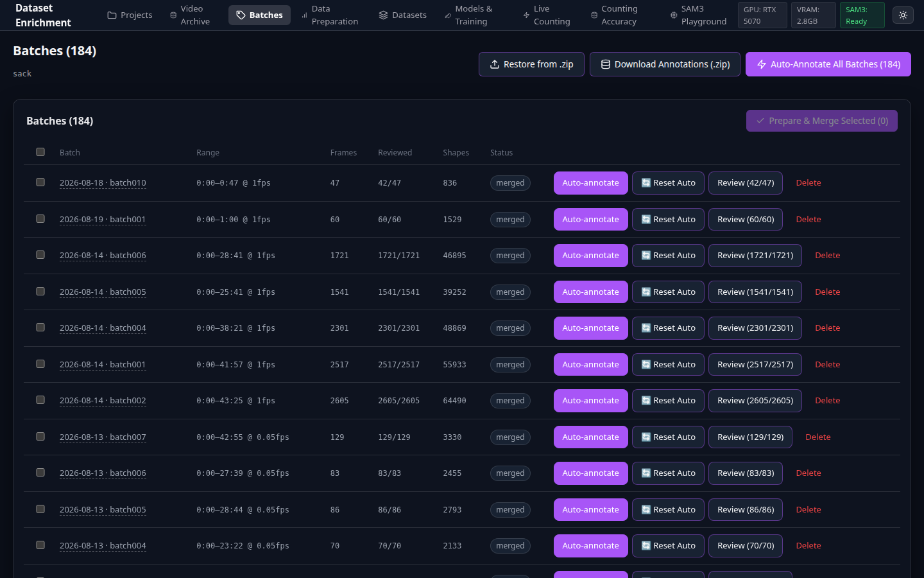Image resolution: width=924 pixels, height=578 pixels.
Task: Check the 2026-08-14 batch006 row checkbox
Action: coord(40,255)
